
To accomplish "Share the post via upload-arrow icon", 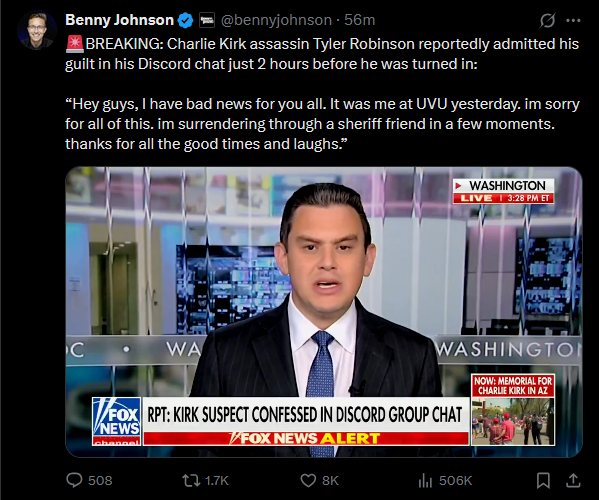I will point(573,481).
